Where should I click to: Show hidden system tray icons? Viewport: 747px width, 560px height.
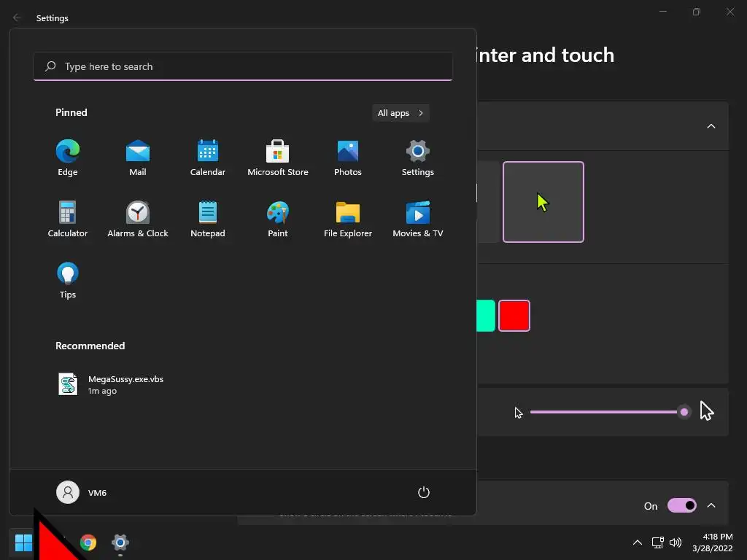click(638, 542)
